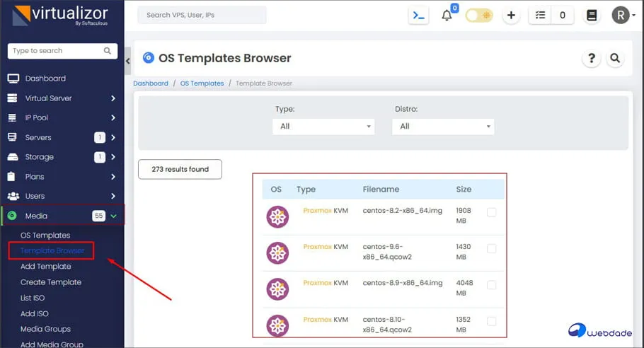Open the documentation book icon
The width and height of the screenshot is (644, 348).
(592, 15)
